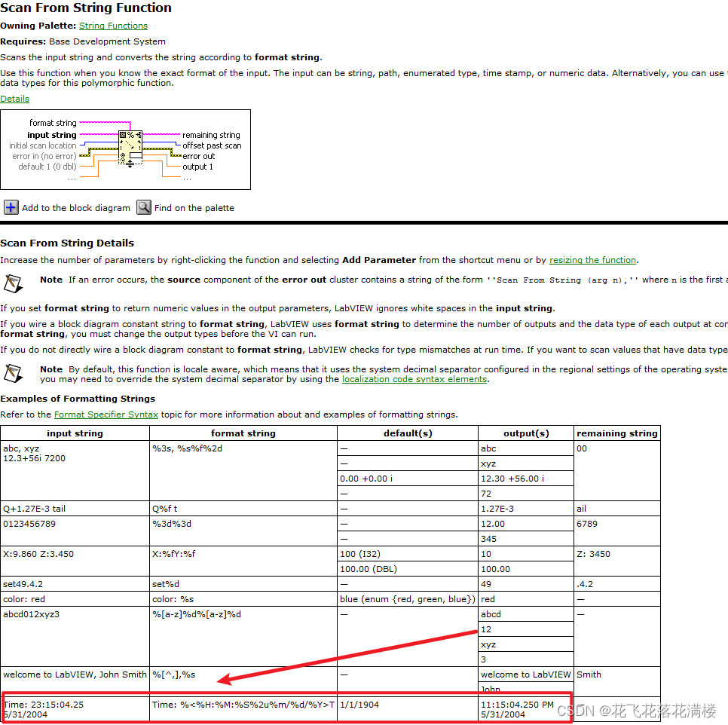
Task: Click the 'output 1' terminal label
Action: pos(197,167)
